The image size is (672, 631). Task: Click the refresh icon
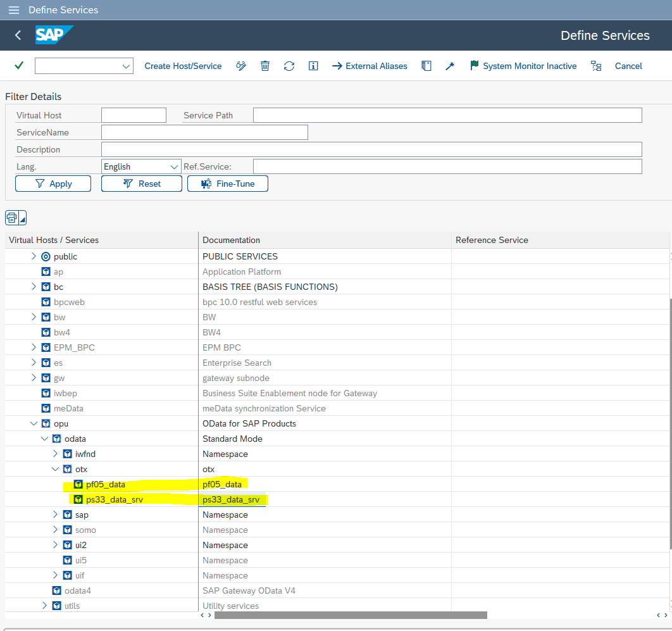click(289, 66)
